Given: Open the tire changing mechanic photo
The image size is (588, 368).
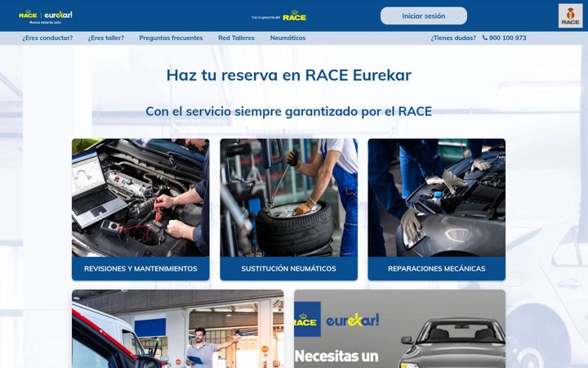Looking at the screenshot, I should coord(289,198).
